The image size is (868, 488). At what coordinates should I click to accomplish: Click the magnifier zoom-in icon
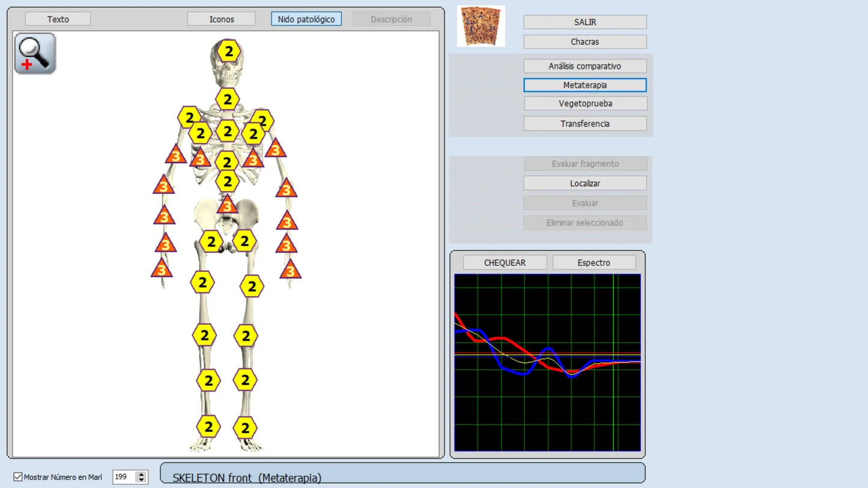(x=35, y=53)
